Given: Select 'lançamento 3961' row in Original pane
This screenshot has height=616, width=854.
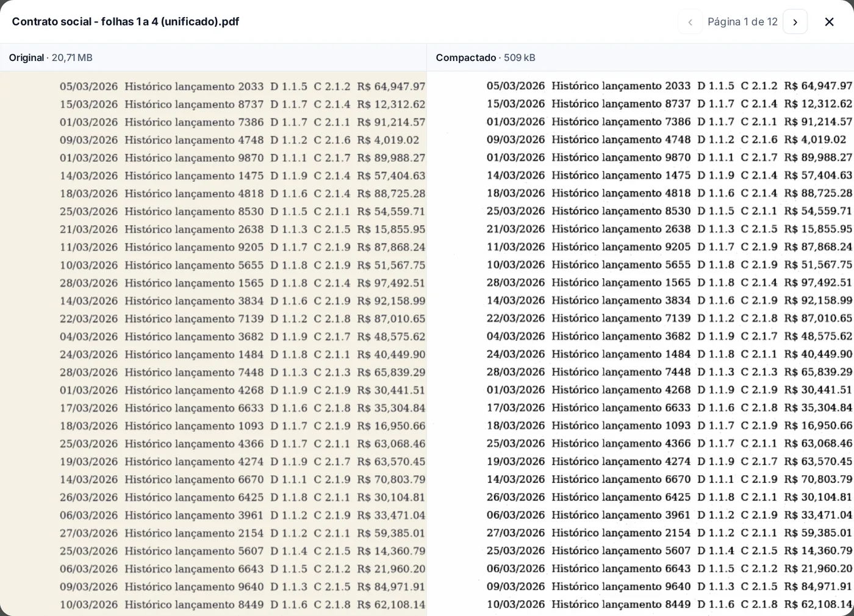Looking at the screenshot, I should click(x=243, y=515).
